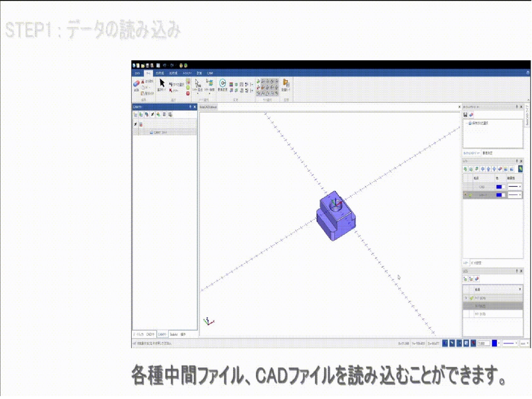
Task: Click the 切り取り scissors icon
Action: (x=143, y=81)
